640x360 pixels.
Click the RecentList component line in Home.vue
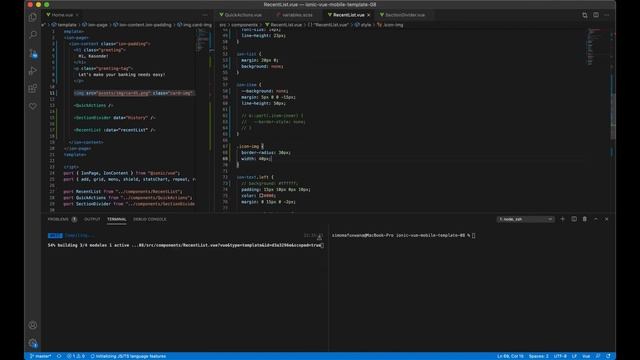[114, 130]
